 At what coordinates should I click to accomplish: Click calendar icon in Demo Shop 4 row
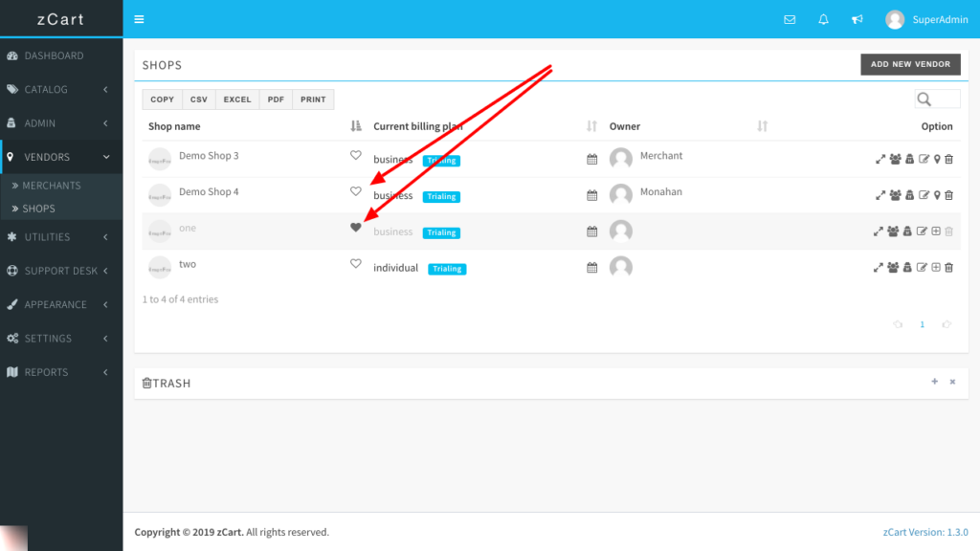click(591, 195)
